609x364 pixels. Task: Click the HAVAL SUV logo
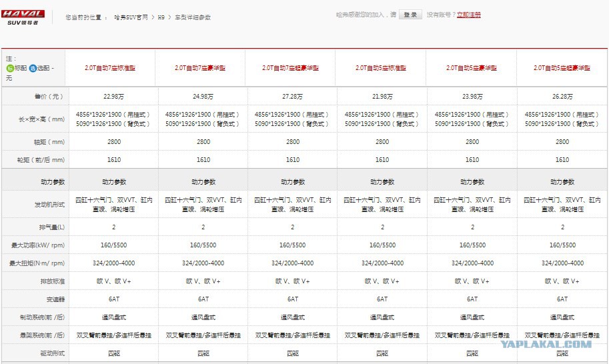tap(23, 17)
